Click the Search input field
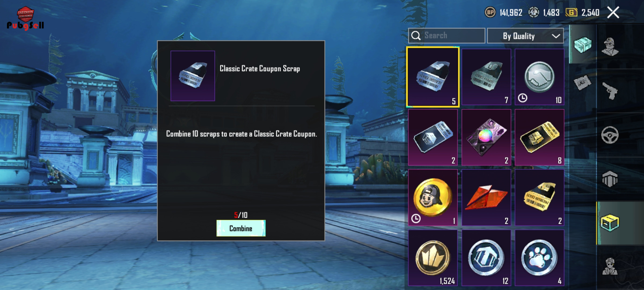The height and width of the screenshot is (290, 644). (447, 36)
